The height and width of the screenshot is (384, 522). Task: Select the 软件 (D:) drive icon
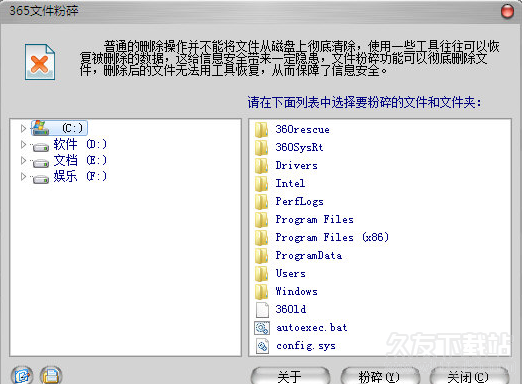(41, 147)
